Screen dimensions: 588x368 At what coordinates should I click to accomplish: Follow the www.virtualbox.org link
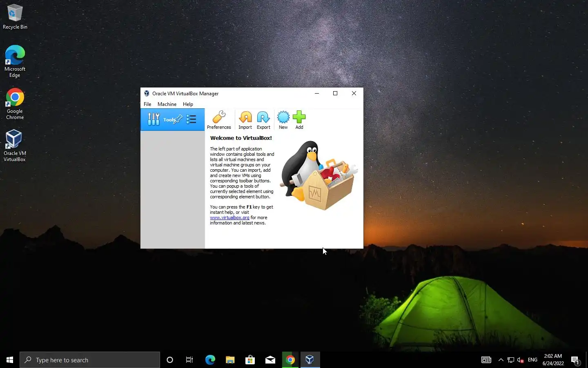(229, 218)
